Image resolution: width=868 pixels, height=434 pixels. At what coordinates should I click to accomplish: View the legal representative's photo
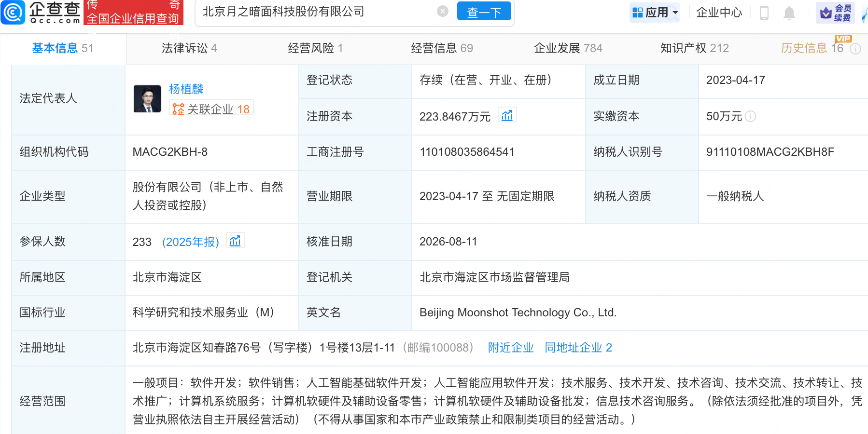(x=147, y=99)
